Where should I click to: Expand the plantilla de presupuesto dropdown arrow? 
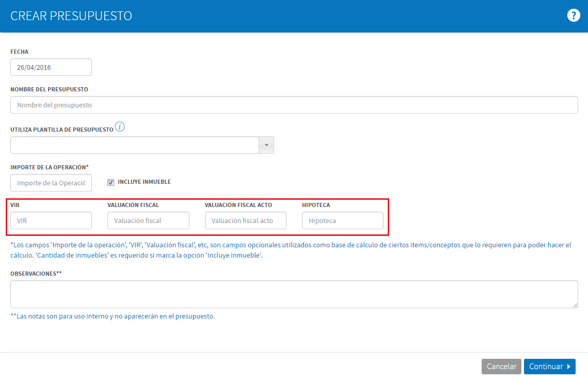pos(266,145)
